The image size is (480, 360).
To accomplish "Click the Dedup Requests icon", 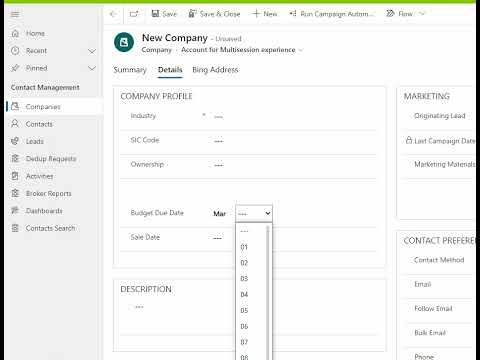I will click(15, 159).
